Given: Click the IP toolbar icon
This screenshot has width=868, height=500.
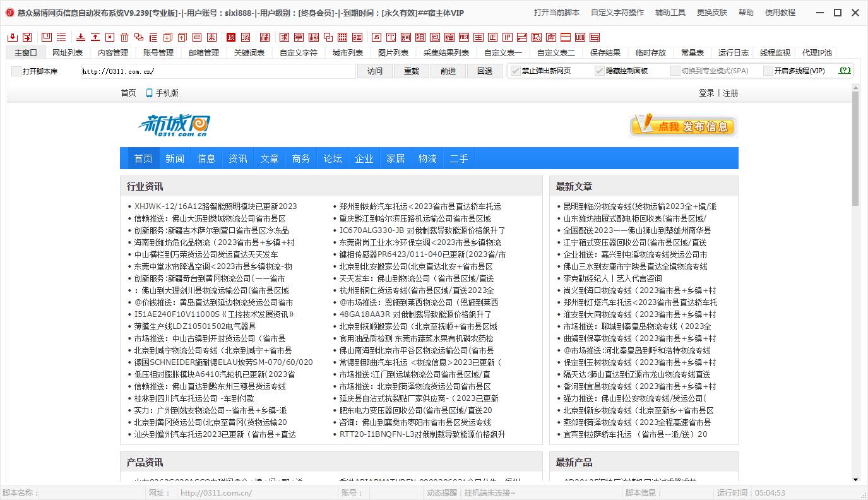Looking at the screenshot, I should point(507,37).
